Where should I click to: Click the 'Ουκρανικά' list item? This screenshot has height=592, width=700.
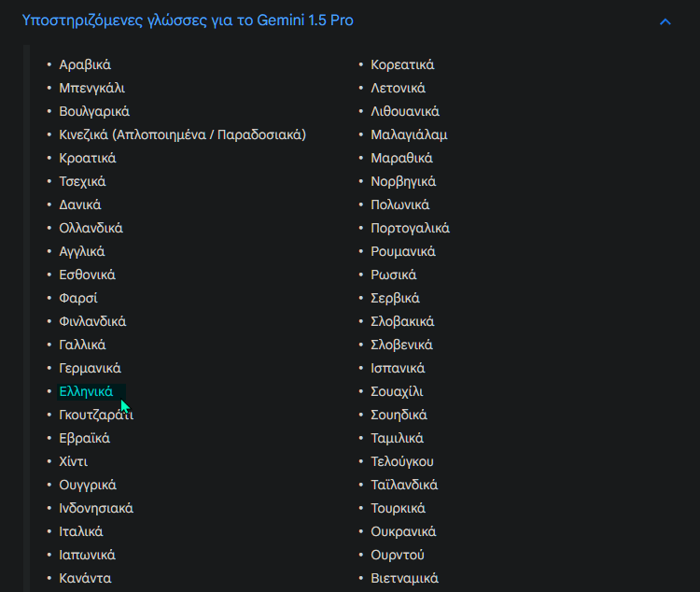point(403,531)
